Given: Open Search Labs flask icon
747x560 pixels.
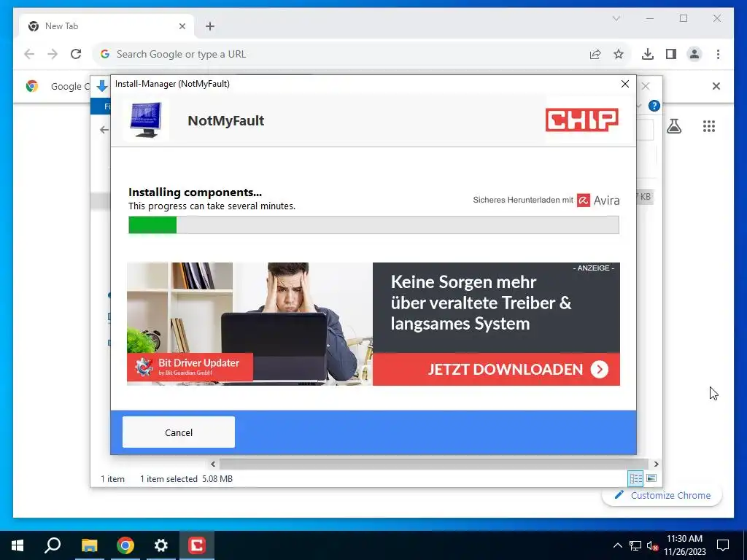Looking at the screenshot, I should click(x=673, y=126).
